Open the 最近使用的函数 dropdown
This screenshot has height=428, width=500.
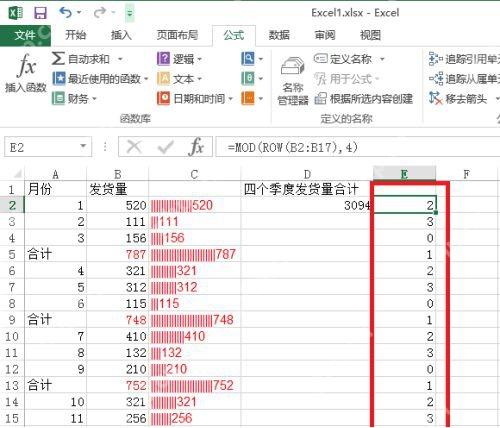(100, 79)
